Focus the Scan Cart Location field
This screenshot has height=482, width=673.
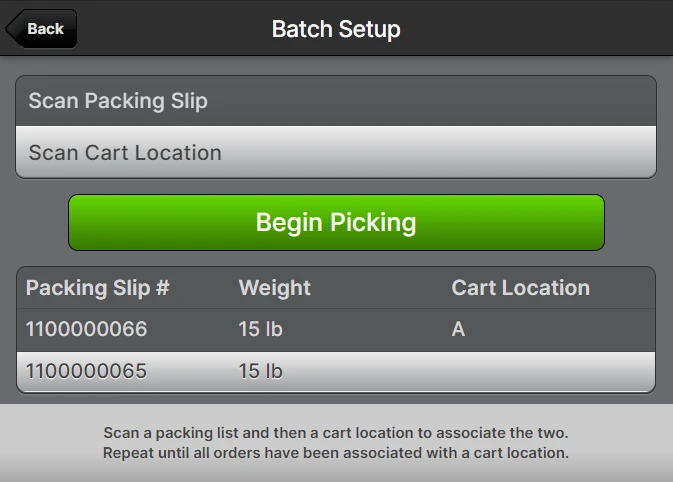(x=336, y=152)
